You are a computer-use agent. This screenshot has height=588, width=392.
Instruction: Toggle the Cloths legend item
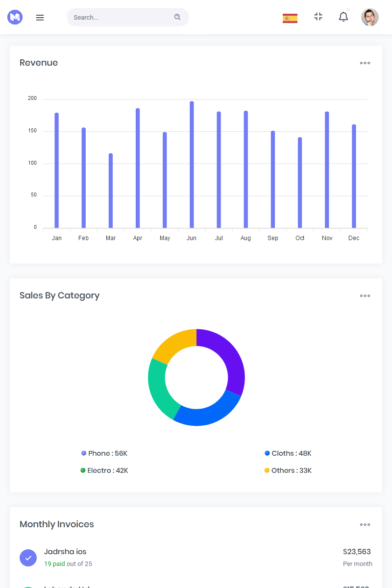[288, 453]
